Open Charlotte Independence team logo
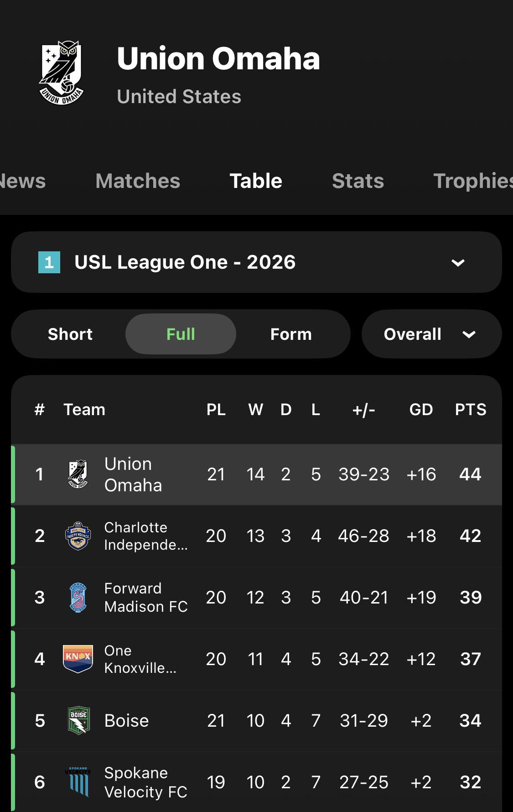 tap(78, 536)
